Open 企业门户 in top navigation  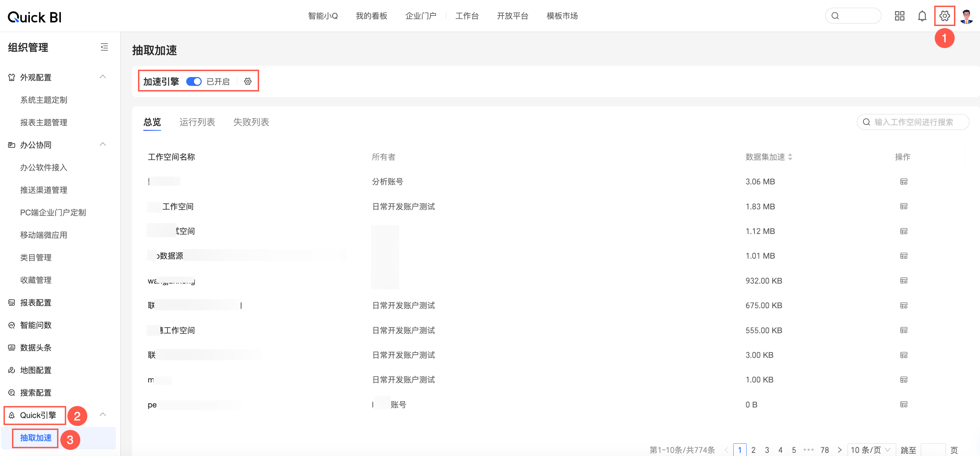[x=420, y=16]
